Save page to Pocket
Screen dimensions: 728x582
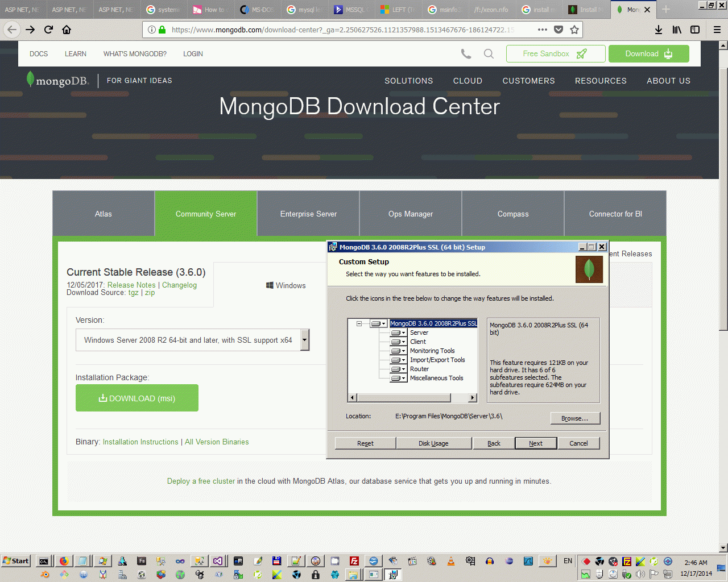[559, 30]
